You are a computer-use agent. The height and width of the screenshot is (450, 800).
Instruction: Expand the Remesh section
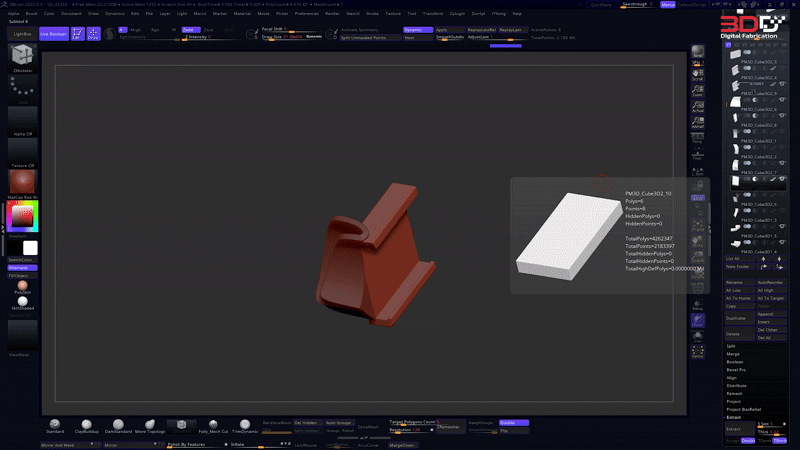(x=736, y=394)
